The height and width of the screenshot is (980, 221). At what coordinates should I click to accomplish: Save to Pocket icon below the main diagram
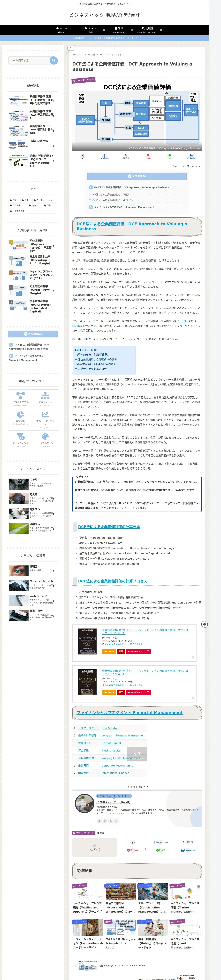(x=148, y=156)
